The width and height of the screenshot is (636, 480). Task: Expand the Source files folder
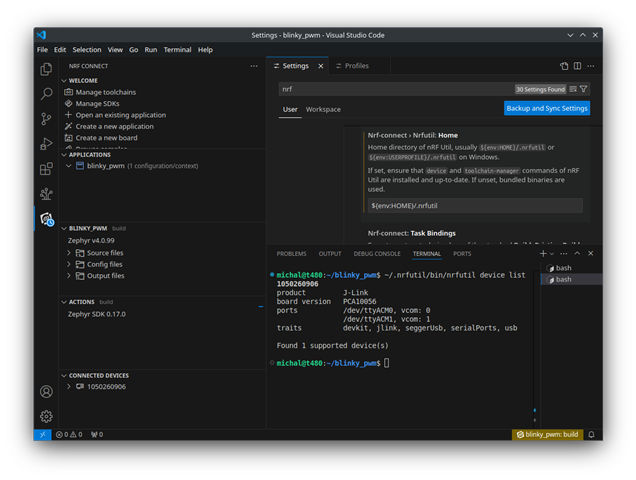click(x=69, y=253)
